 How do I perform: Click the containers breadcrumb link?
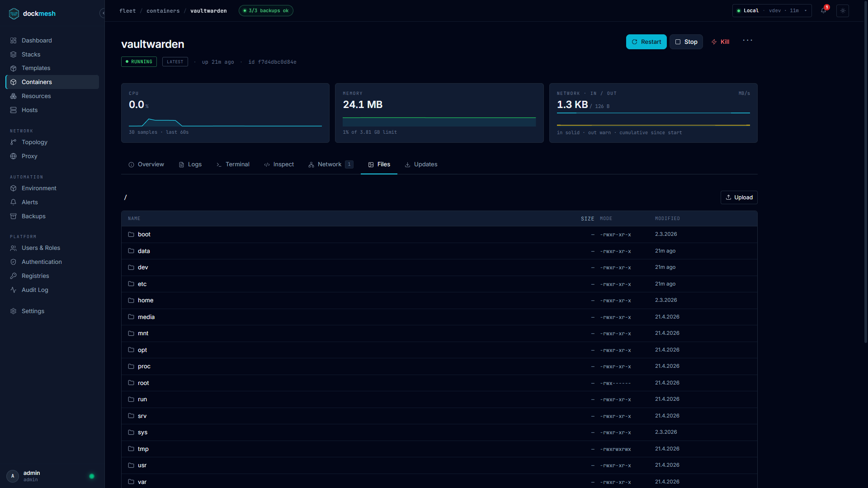pyautogui.click(x=163, y=11)
